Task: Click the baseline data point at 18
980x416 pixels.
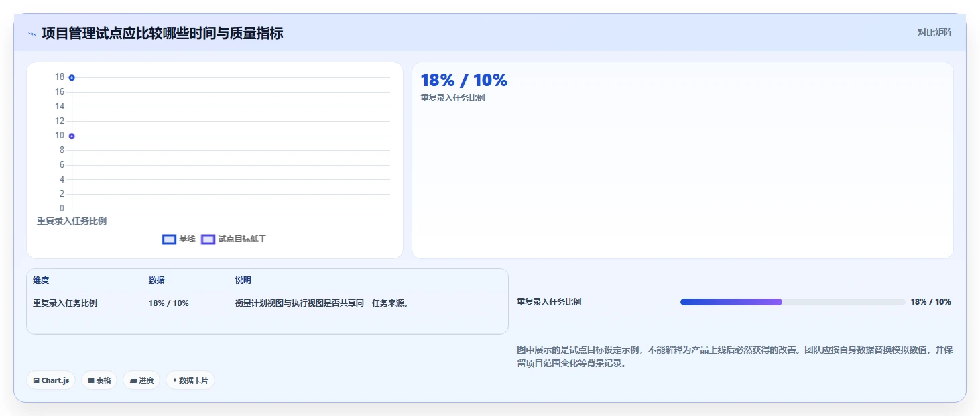Action: 72,77
